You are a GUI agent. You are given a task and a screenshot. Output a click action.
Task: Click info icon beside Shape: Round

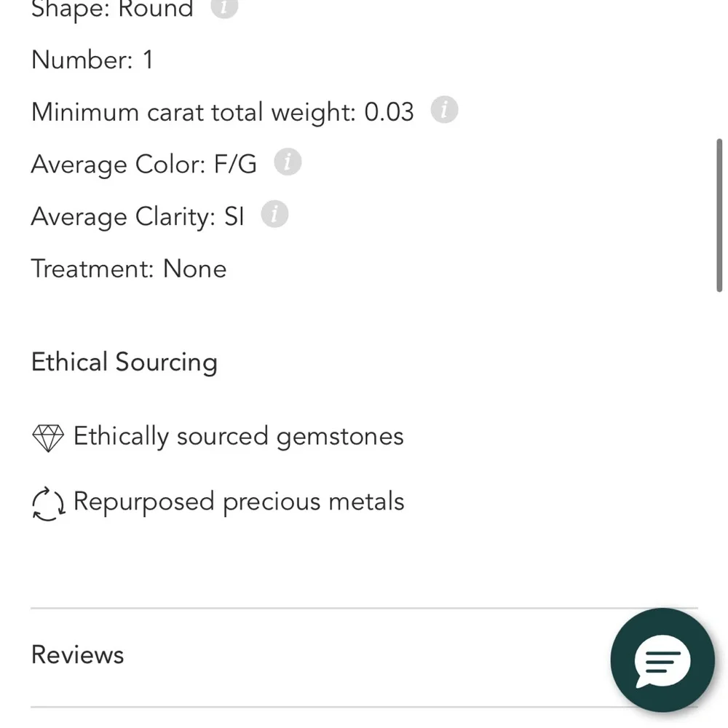click(x=224, y=7)
